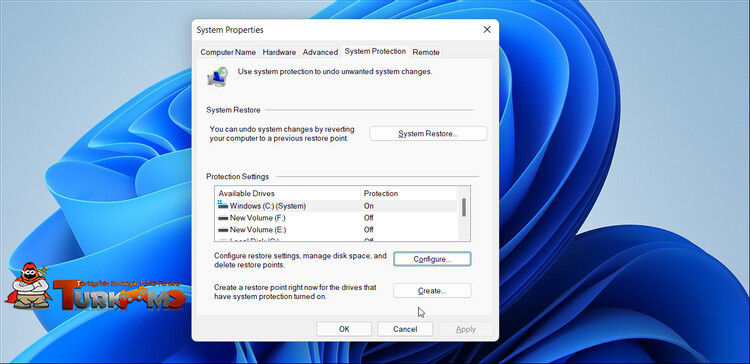Go to the Advanced tab
Viewport: 750px width, 364px height.
point(320,52)
